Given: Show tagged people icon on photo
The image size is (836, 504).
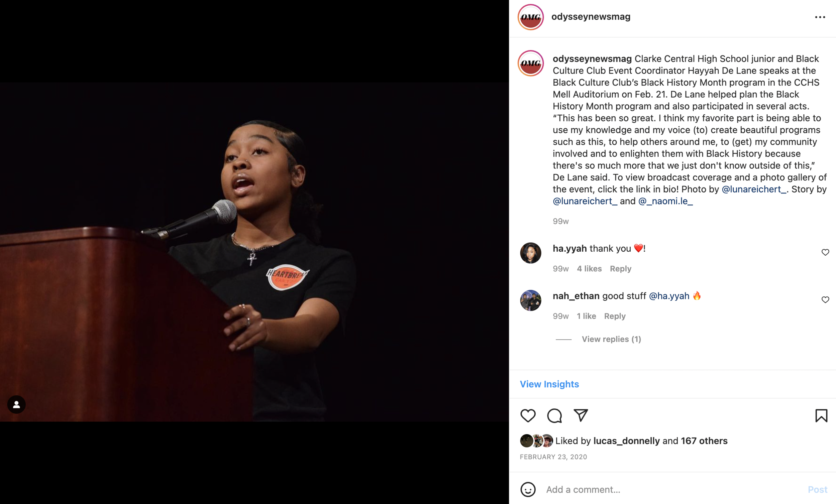Looking at the screenshot, I should pos(16,404).
